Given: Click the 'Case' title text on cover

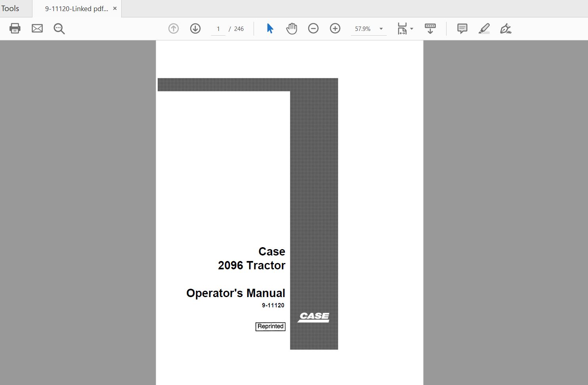Looking at the screenshot, I should [272, 252].
